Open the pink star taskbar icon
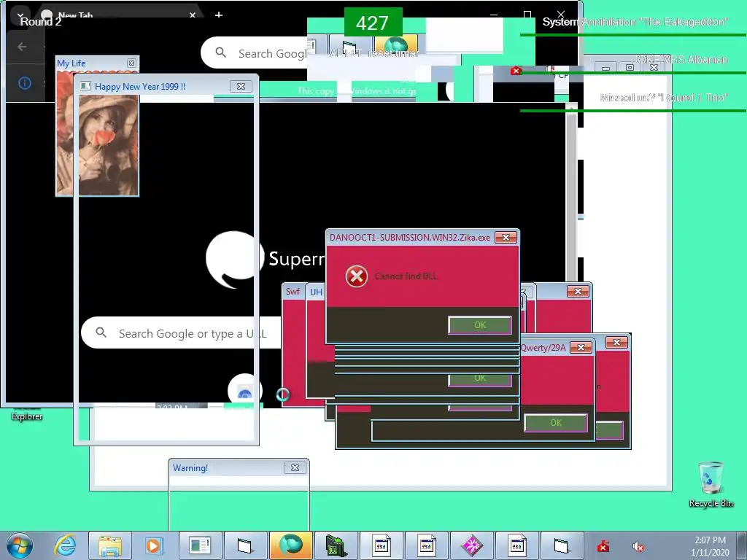This screenshot has width=747, height=560. 472,545
